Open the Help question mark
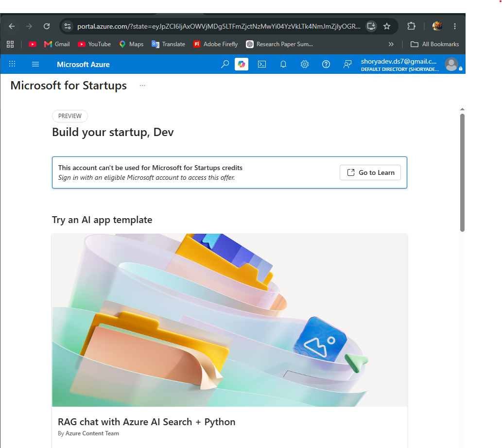The image size is (502, 448). [x=326, y=64]
